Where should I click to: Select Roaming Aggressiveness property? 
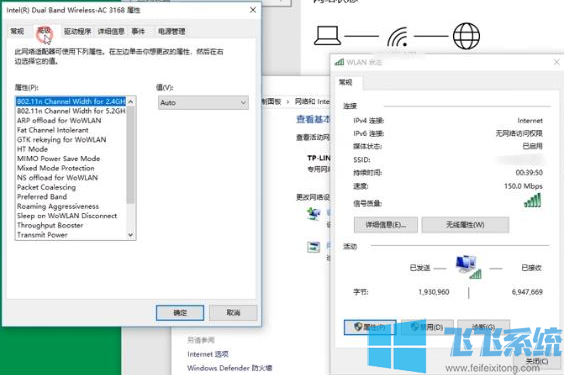coord(58,206)
